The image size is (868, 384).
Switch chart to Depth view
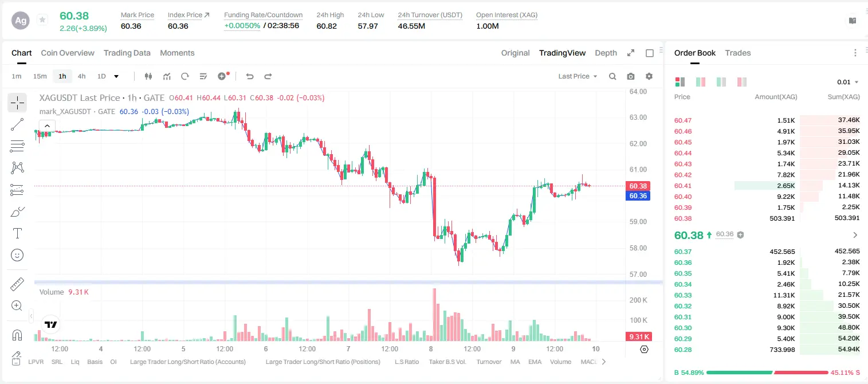[606, 53]
